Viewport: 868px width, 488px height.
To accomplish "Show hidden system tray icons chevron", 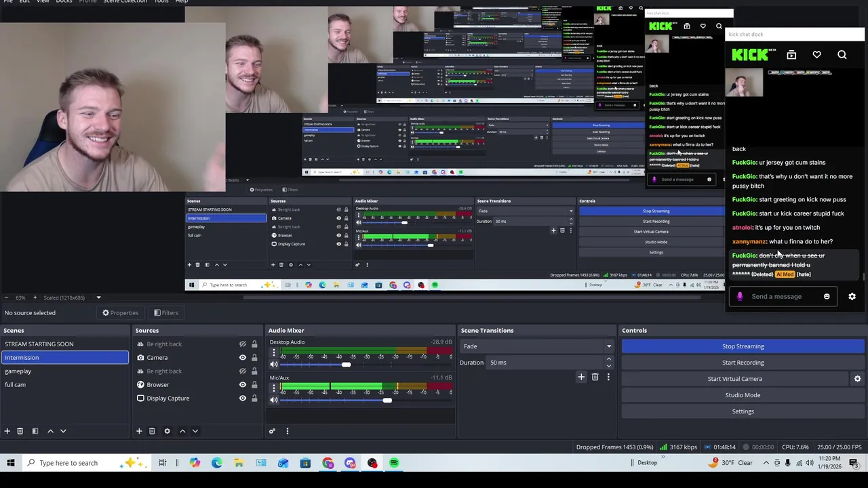I will coord(766,463).
